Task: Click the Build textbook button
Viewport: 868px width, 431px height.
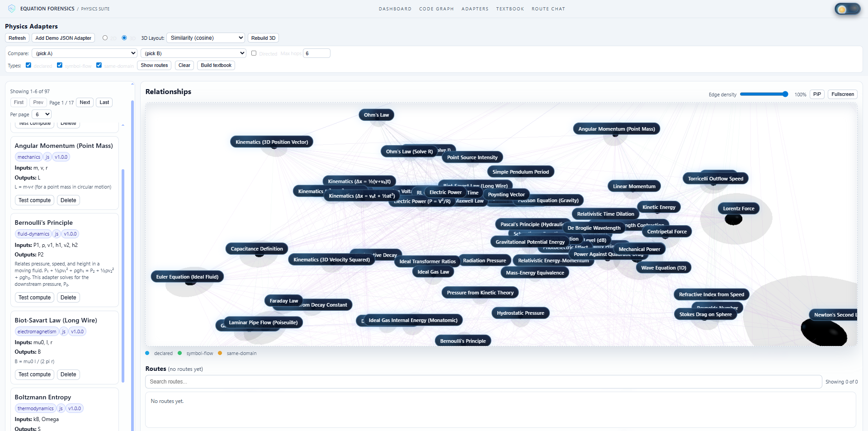Action: coord(216,65)
